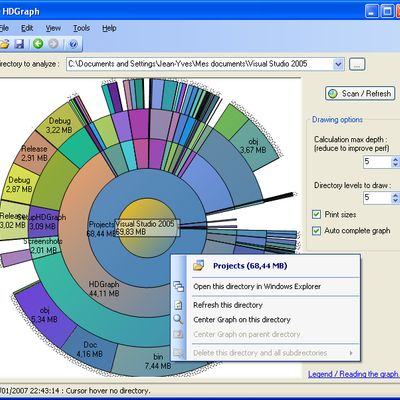
Task: Click the directory path input field
Action: (200, 64)
